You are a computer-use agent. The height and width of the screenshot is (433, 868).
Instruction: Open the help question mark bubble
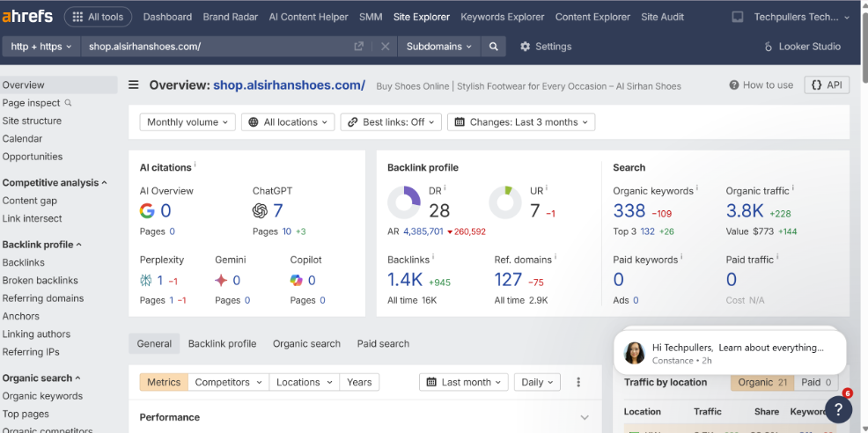click(x=838, y=408)
